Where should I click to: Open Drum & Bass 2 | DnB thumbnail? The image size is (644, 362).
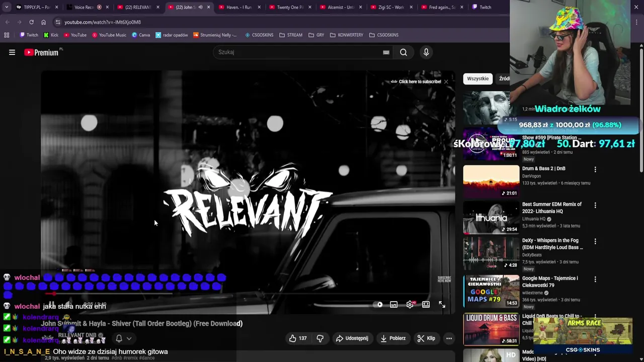[491, 181]
